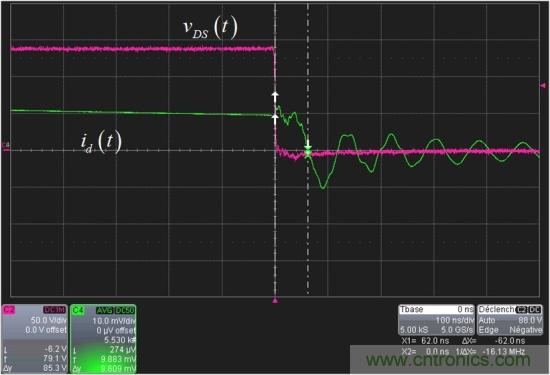
Task: Open the green C4 channel descriptor box
Action: [x=103, y=339]
